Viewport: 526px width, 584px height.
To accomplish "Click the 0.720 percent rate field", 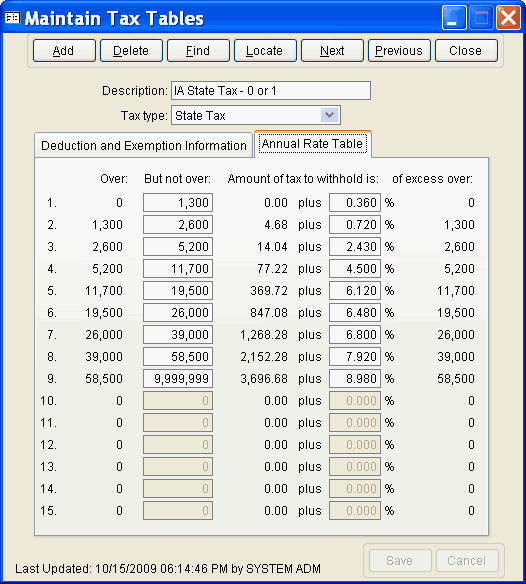I will click(355, 225).
